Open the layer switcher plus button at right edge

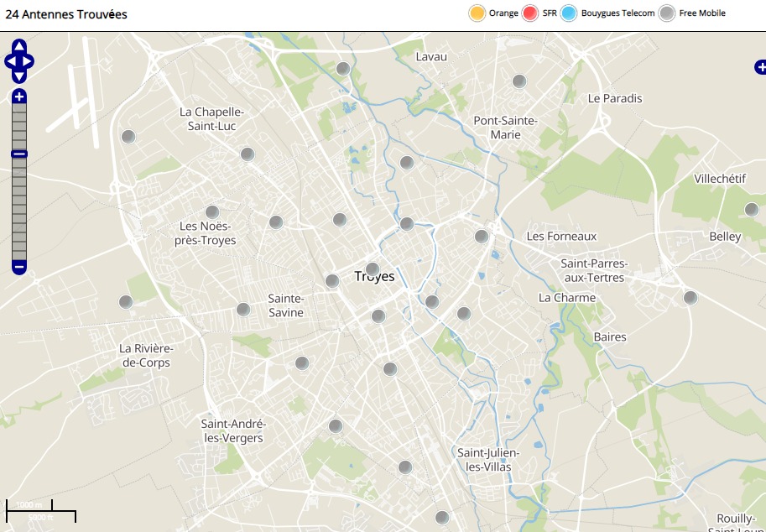click(x=761, y=67)
